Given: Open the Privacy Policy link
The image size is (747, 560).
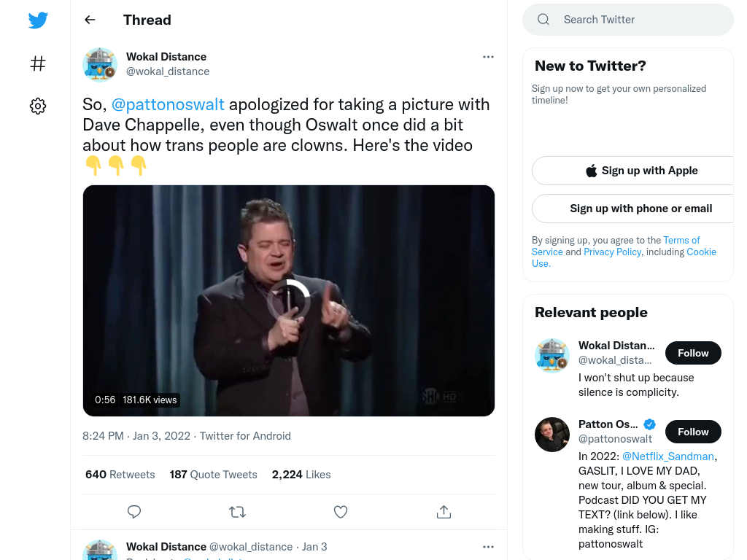Looking at the screenshot, I should 613,252.
